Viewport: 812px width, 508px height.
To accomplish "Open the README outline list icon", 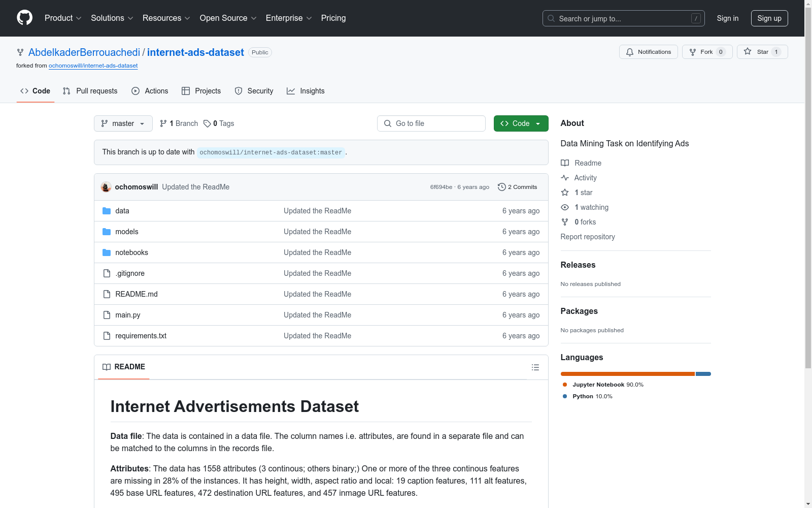I will (535, 367).
